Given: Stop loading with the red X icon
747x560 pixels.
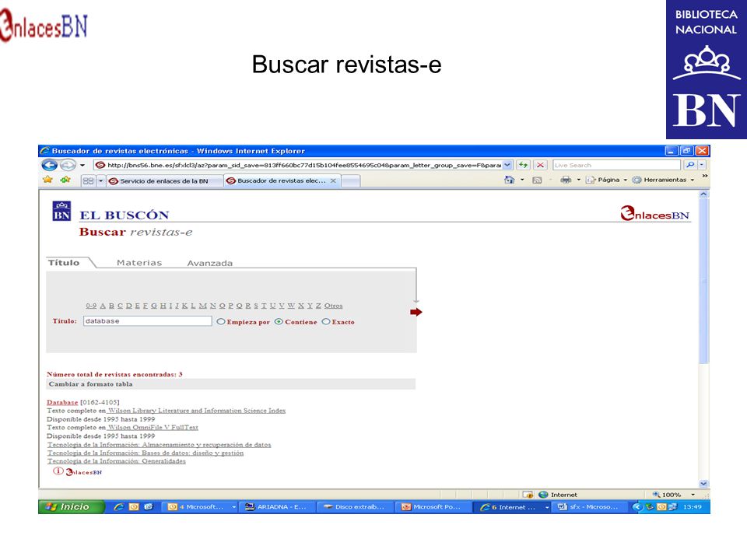Looking at the screenshot, I should coord(540,165).
